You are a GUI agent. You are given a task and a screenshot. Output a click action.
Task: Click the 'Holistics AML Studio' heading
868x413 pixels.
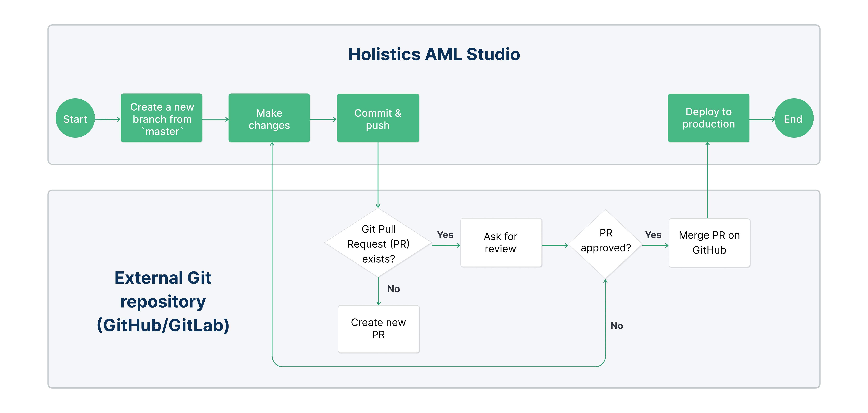434,54
